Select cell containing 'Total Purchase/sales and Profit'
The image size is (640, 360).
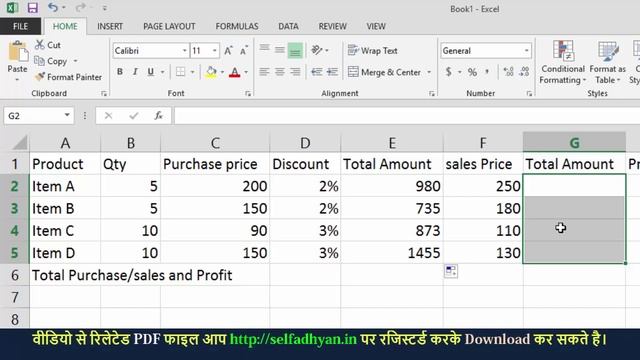pos(132,275)
